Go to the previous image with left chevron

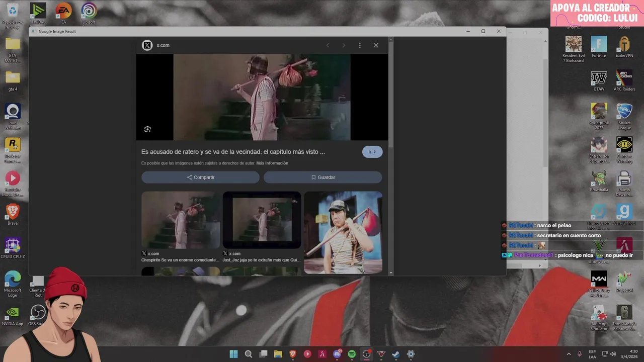(x=328, y=45)
